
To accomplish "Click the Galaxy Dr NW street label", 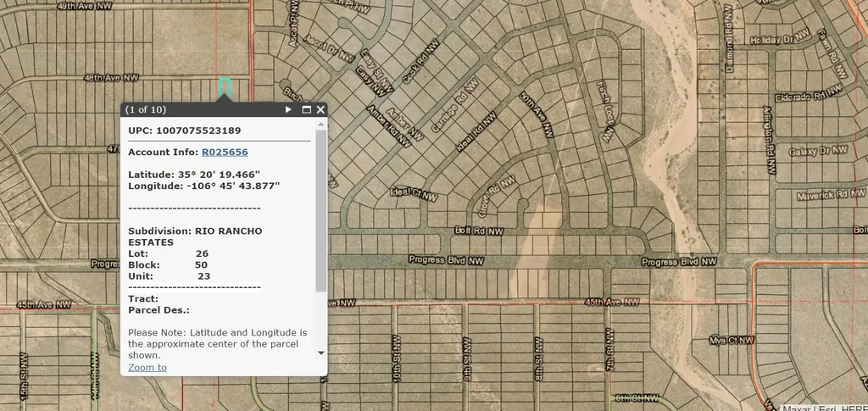I will [818, 150].
